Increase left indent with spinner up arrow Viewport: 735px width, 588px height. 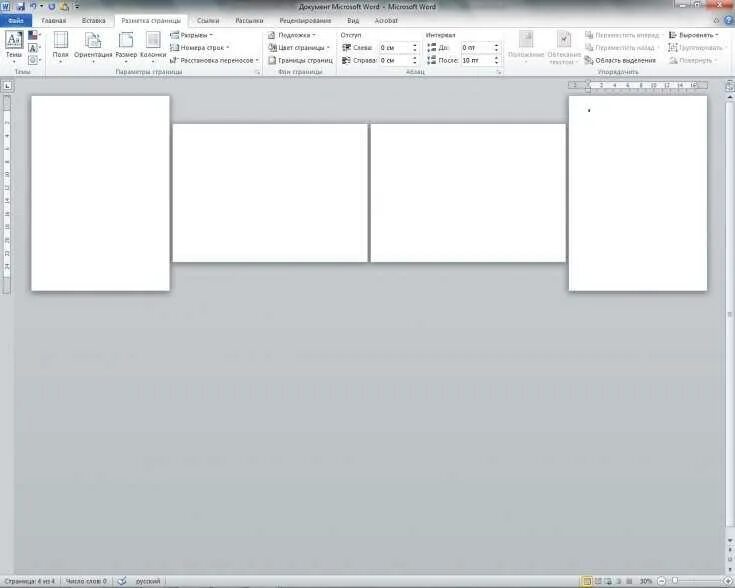pos(414,45)
